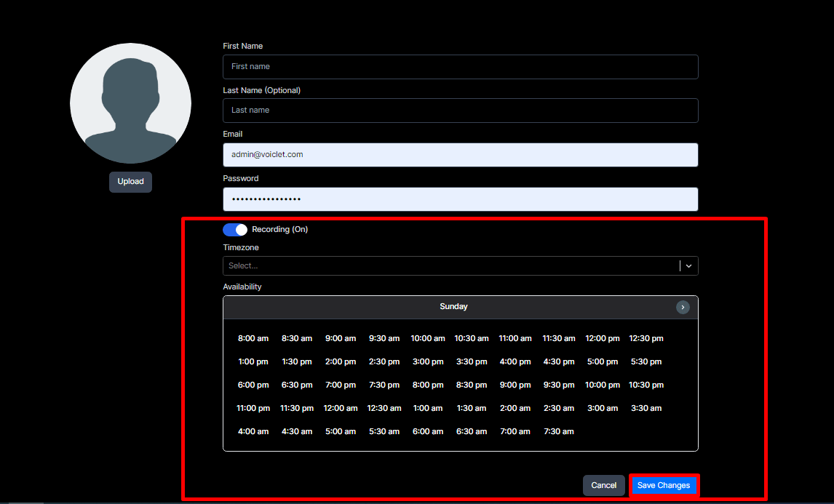Choose the 5:00 pm slot
Viewport: 834px width, 504px height.
coord(602,362)
